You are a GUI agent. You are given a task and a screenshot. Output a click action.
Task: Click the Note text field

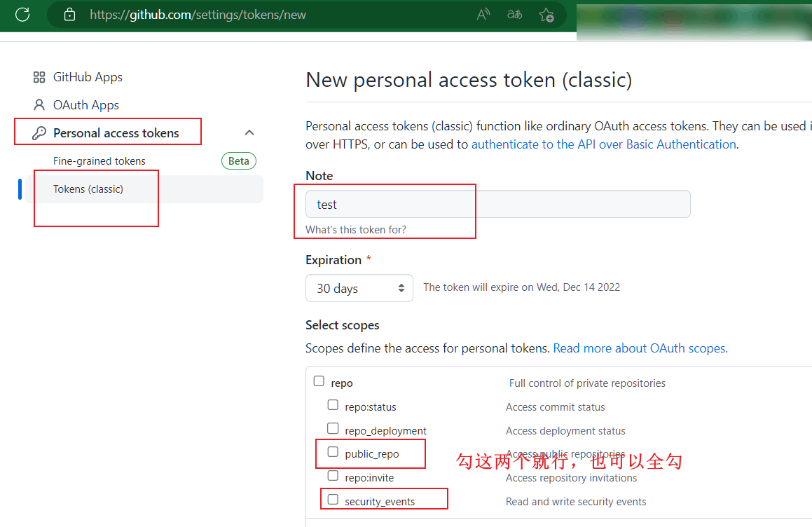(497, 204)
